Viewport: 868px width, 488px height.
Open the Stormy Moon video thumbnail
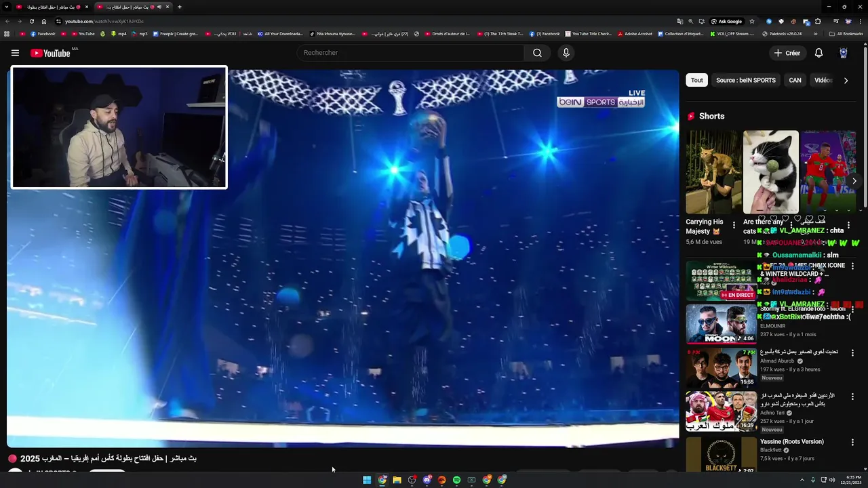tap(721, 324)
